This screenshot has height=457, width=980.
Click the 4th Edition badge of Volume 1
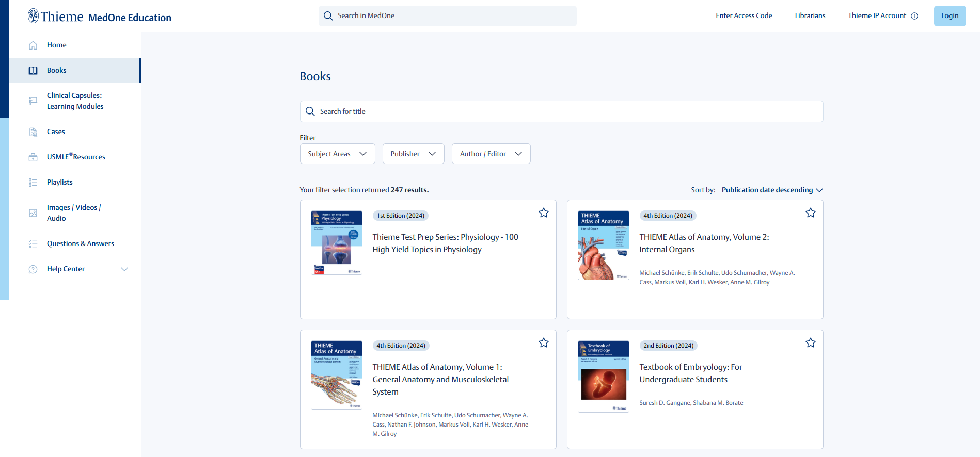(401, 346)
